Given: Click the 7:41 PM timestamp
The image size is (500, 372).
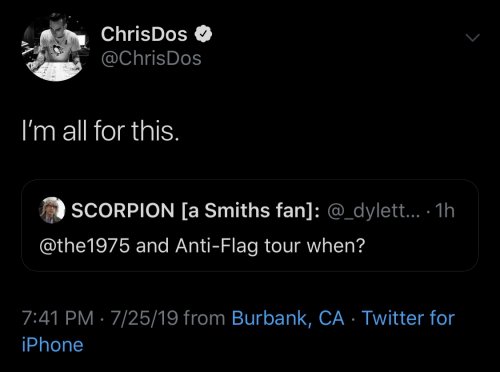Looking at the screenshot, I should pos(58,318).
